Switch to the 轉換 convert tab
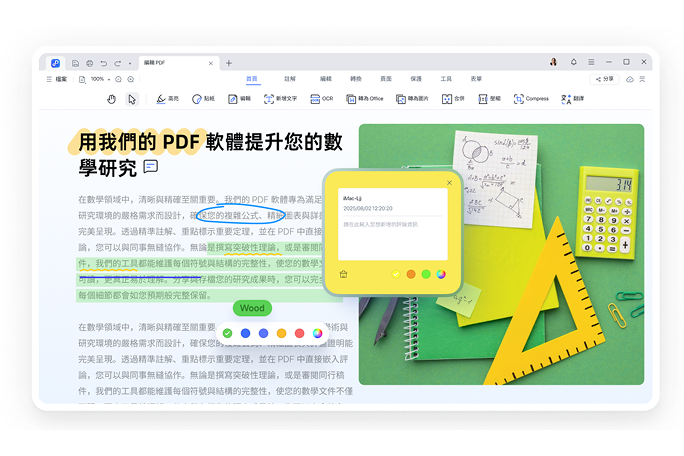684x456 pixels. click(x=356, y=79)
